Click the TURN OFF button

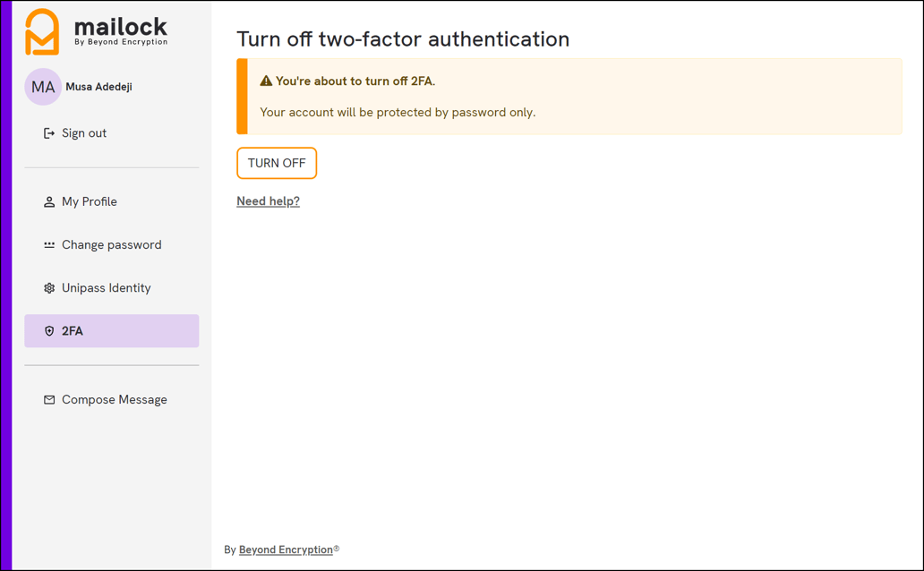pyautogui.click(x=276, y=163)
